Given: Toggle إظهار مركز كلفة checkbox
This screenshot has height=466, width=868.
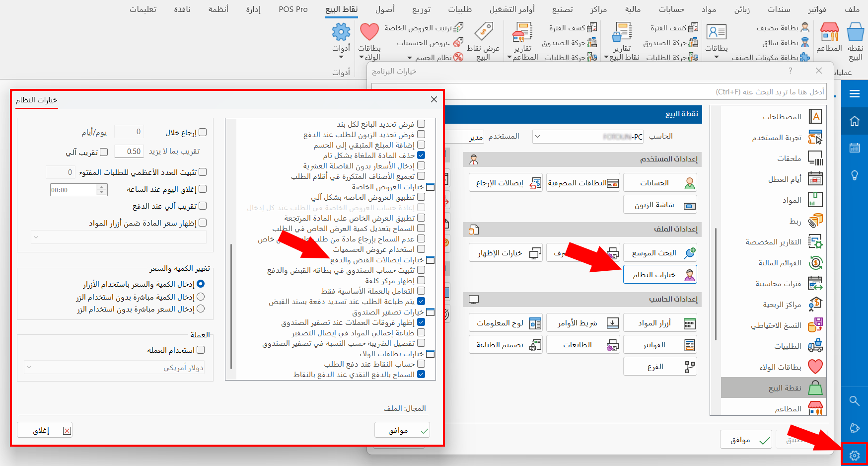Looking at the screenshot, I should tap(421, 280).
